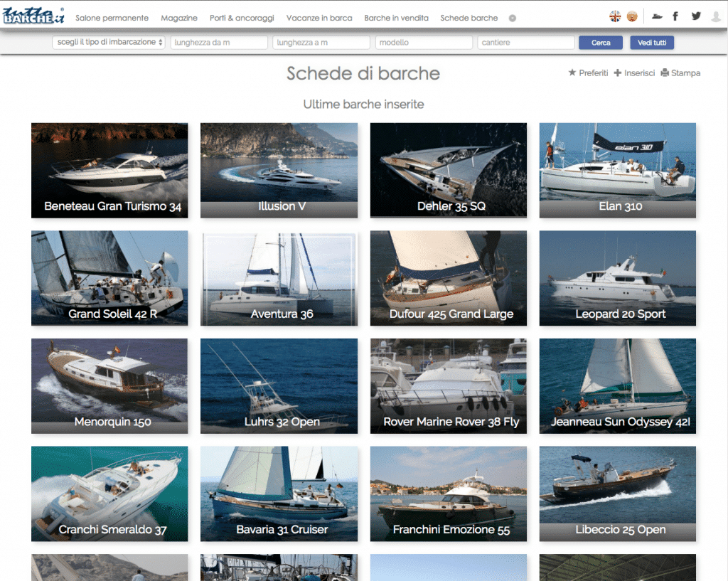The height and width of the screenshot is (581, 728).
Task: Open the Elan 310 sailboat card
Action: [x=618, y=171]
